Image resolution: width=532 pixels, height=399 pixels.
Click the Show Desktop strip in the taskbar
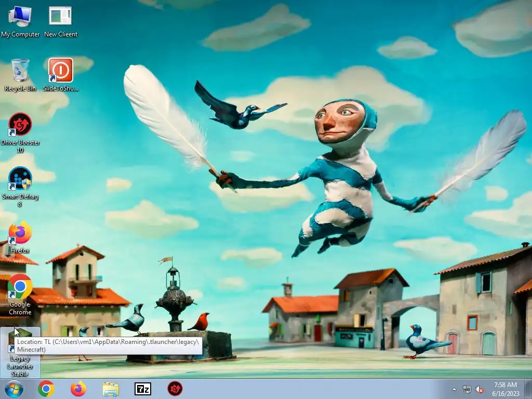point(528,389)
